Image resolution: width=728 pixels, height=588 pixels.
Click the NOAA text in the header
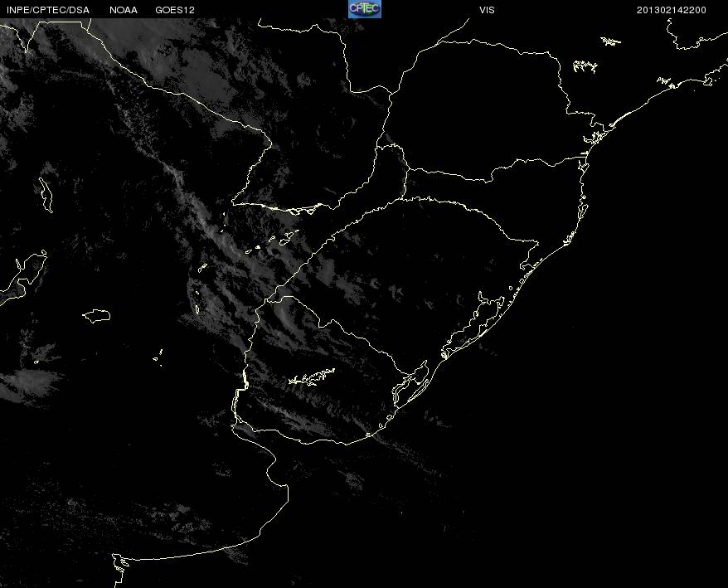pyautogui.click(x=124, y=10)
